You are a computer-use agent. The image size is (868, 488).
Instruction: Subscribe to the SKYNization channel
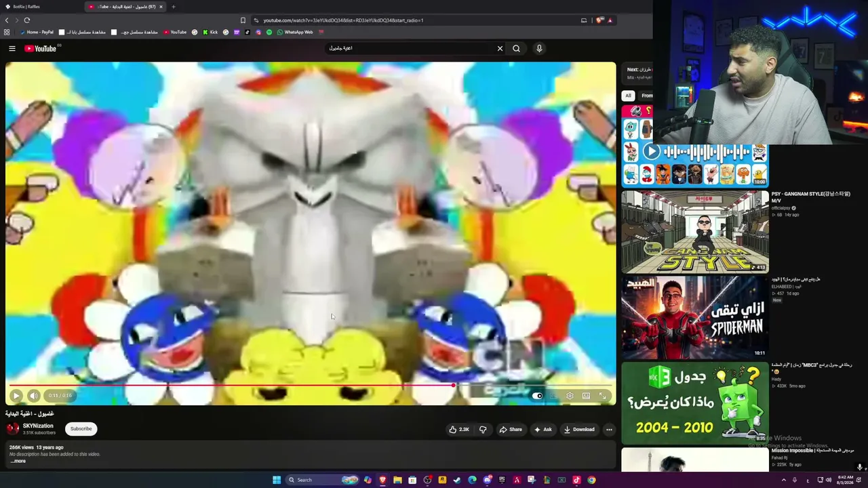pyautogui.click(x=81, y=428)
